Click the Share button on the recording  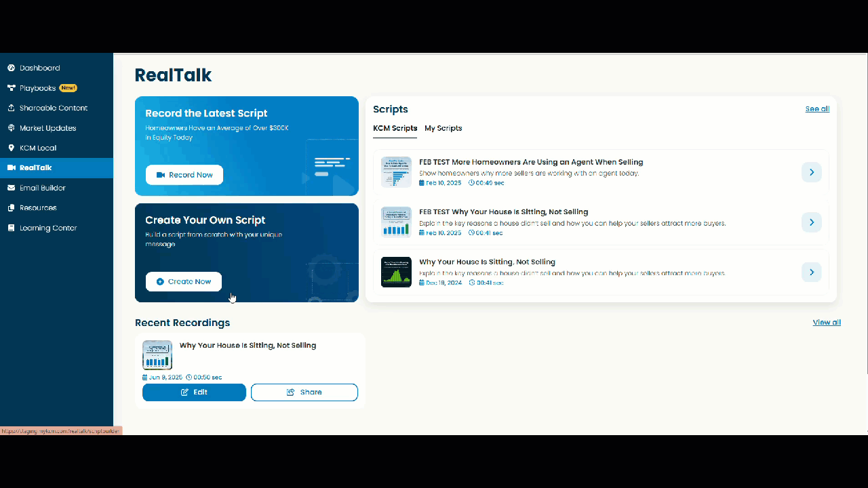click(x=304, y=392)
